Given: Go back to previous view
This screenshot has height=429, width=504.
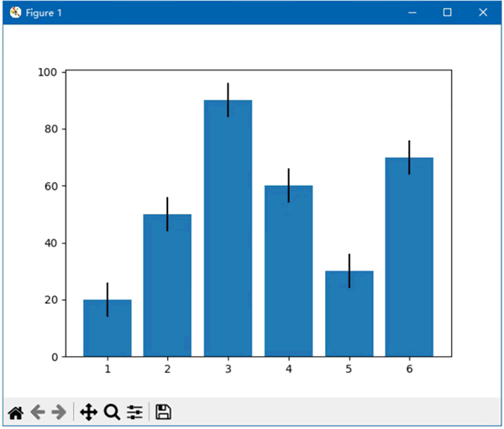Looking at the screenshot, I should (x=38, y=412).
